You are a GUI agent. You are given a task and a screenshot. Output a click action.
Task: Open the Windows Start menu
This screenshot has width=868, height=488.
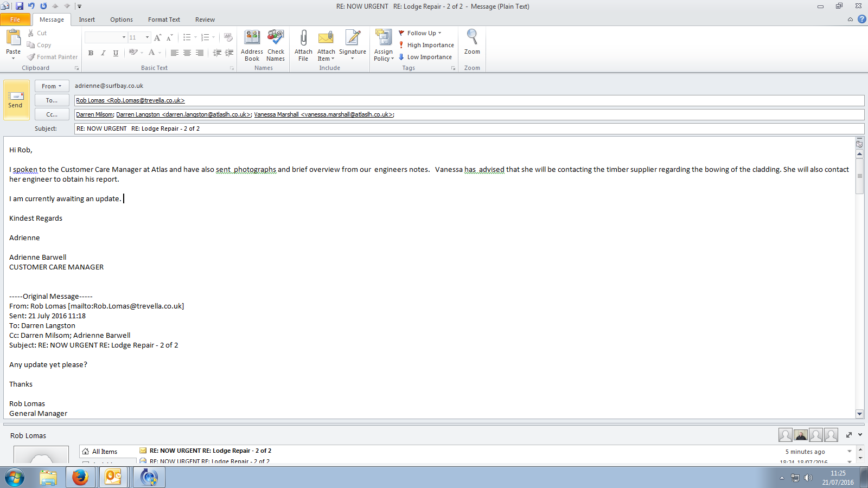(x=15, y=477)
